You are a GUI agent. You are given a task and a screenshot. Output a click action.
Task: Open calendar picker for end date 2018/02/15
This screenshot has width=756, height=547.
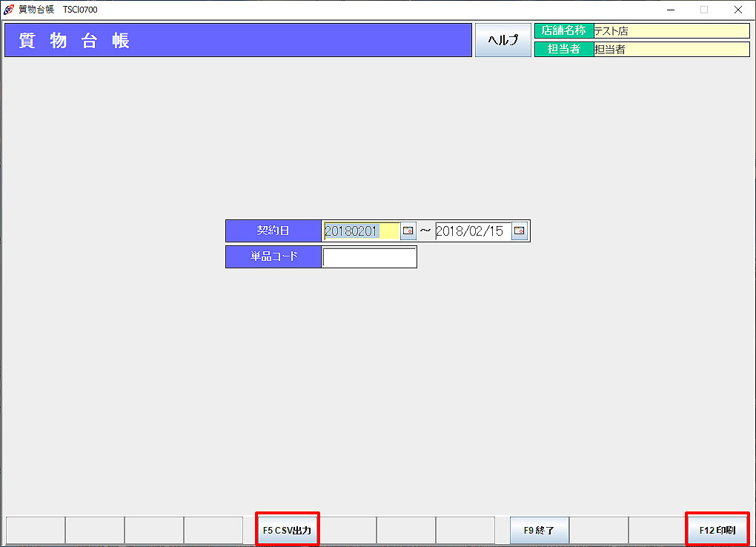(520, 231)
